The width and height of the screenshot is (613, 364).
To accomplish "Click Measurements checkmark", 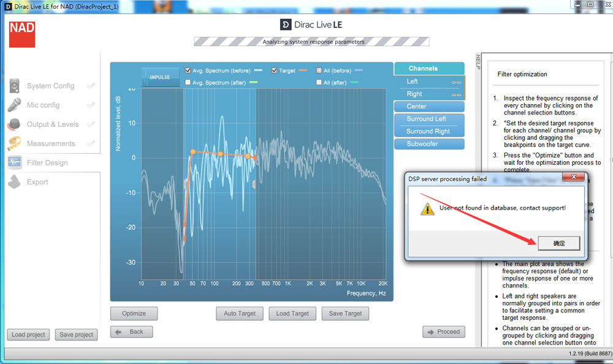I will click(x=91, y=143).
